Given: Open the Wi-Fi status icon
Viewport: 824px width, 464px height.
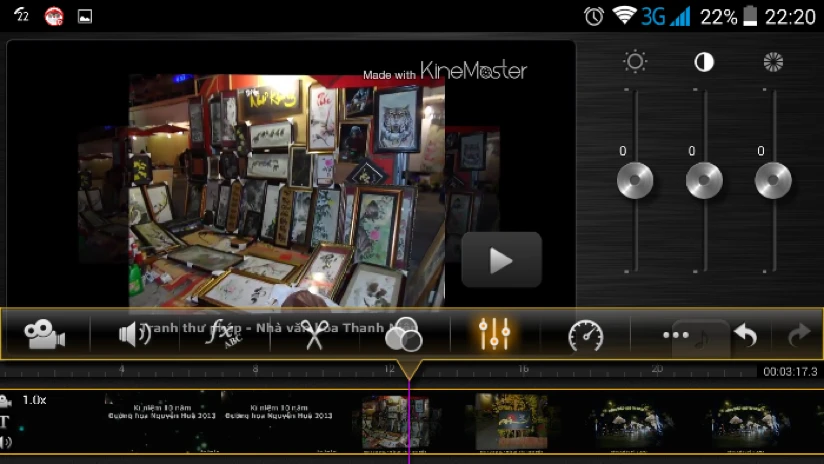Looking at the screenshot, I should coord(624,16).
